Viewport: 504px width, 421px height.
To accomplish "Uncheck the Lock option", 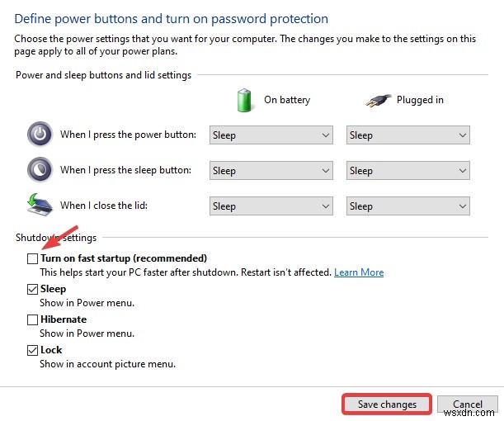I will [x=33, y=350].
